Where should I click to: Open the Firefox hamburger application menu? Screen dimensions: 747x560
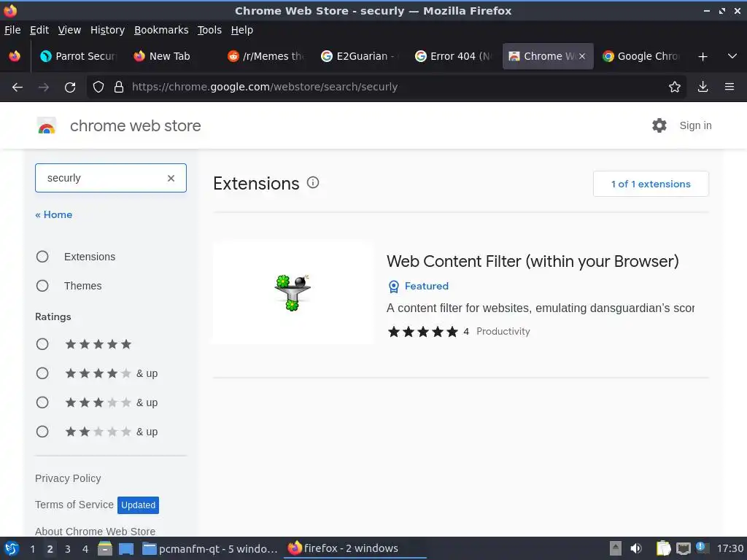tap(729, 87)
